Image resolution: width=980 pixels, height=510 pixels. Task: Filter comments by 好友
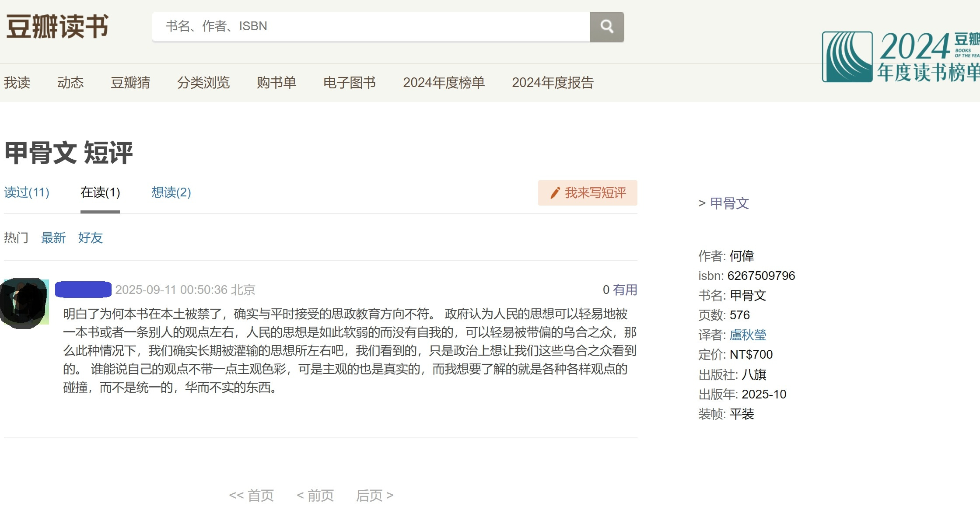coord(91,238)
